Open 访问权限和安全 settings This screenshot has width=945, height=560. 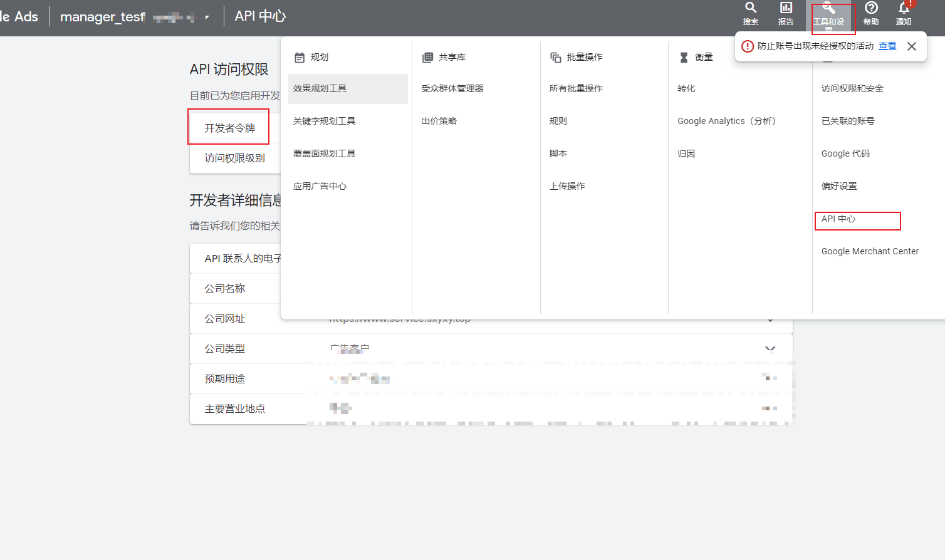[852, 88]
